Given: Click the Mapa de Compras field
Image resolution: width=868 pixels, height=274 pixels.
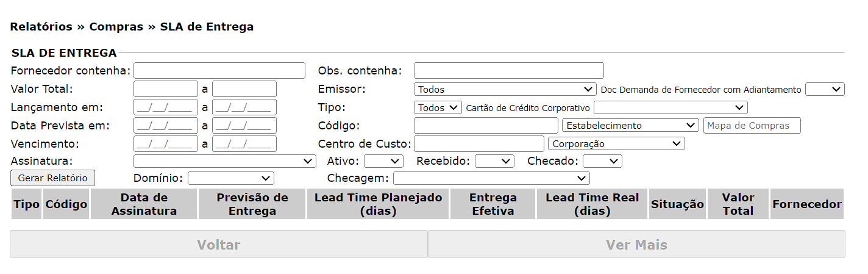Looking at the screenshot, I should click(x=752, y=126).
